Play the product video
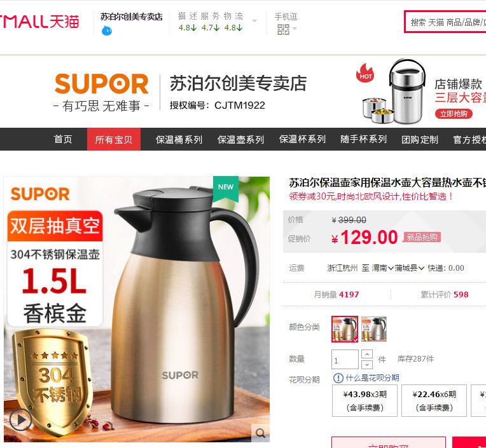486x448 pixels. (x=21, y=420)
